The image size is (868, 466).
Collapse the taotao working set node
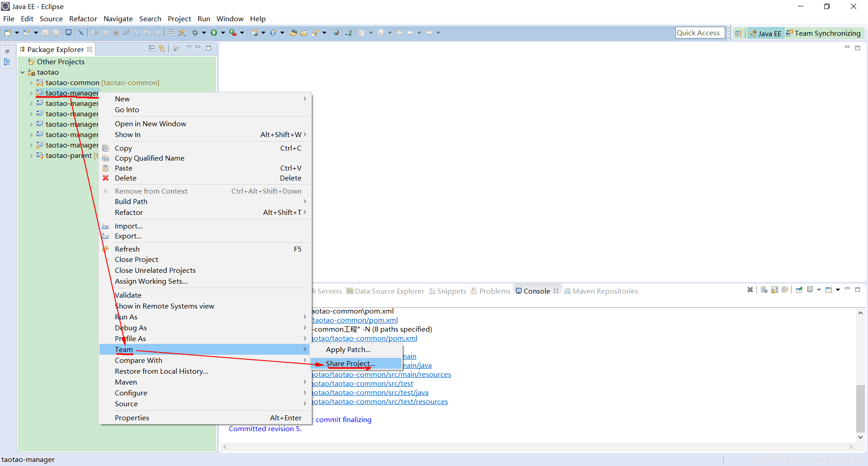coord(22,72)
